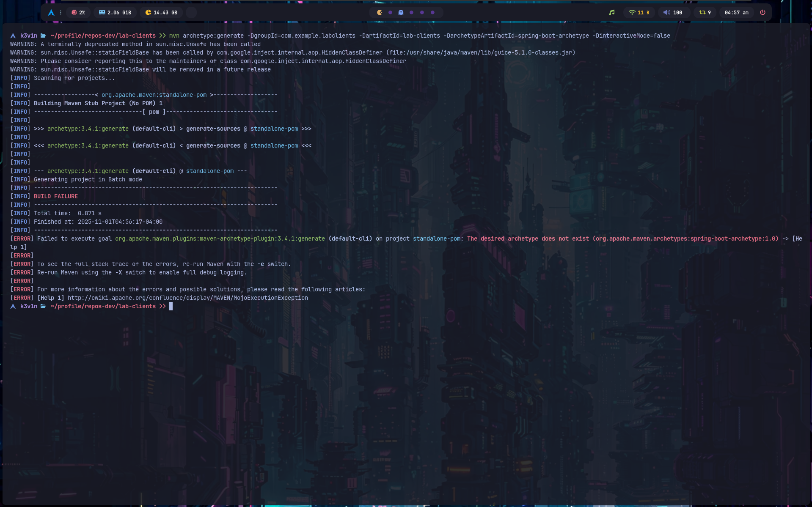Select the fourth workspace dot

411,13
